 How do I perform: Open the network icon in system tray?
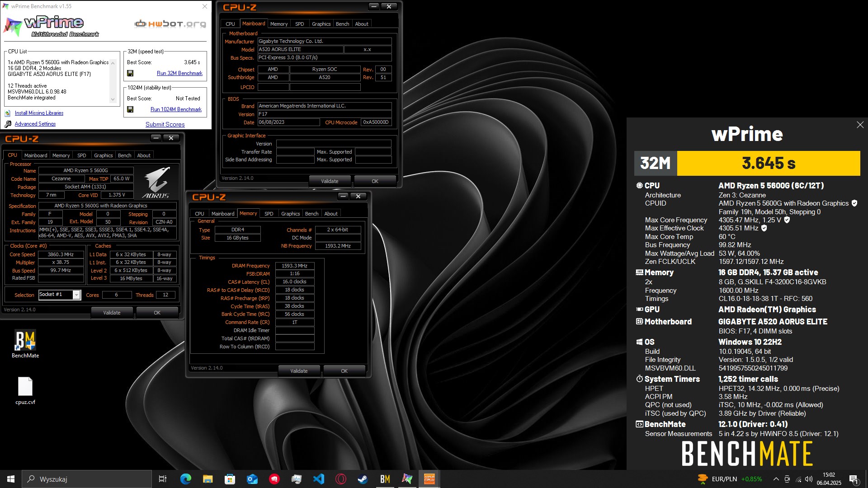point(798,479)
